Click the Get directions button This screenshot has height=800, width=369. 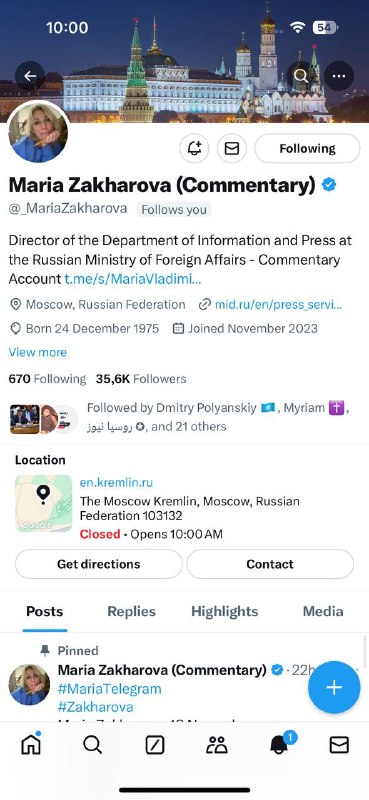[x=99, y=564]
